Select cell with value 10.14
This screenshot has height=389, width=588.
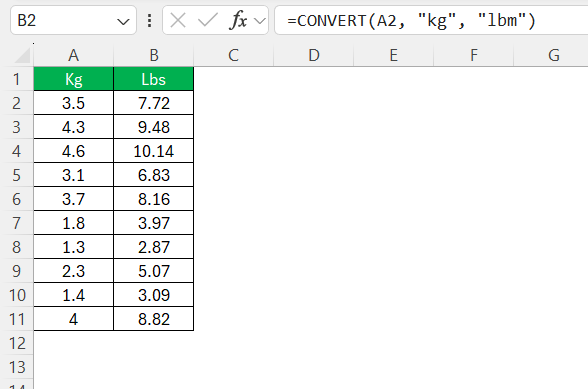tap(154, 151)
